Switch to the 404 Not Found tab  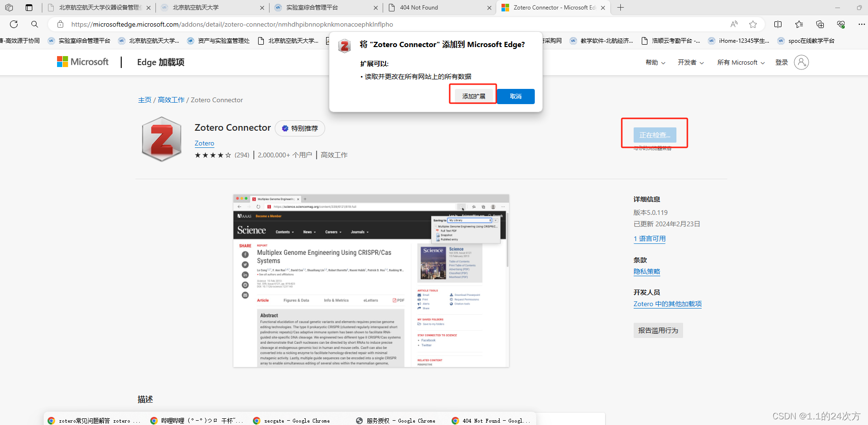pyautogui.click(x=439, y=8)
